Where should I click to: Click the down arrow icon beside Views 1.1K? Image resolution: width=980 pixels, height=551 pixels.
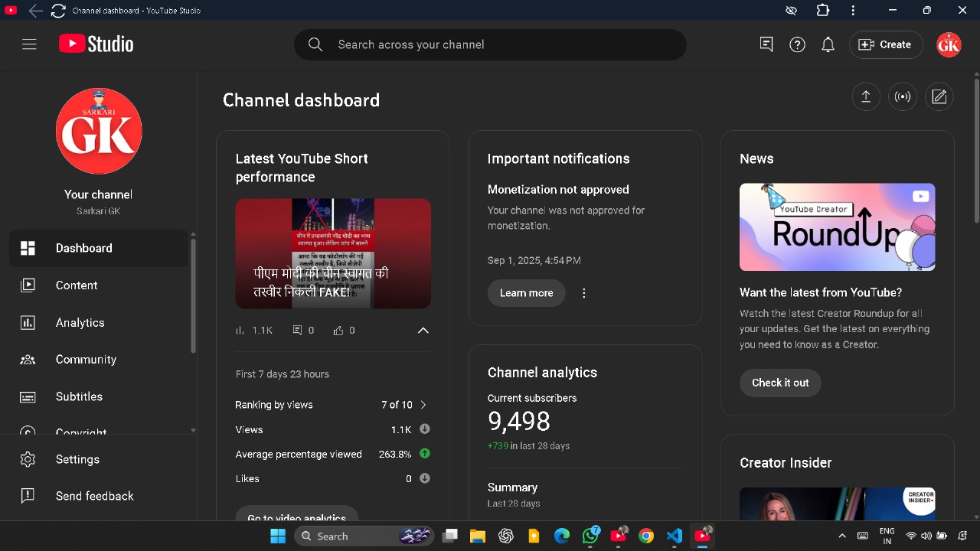pyautogui.click(x=424, y=429)
